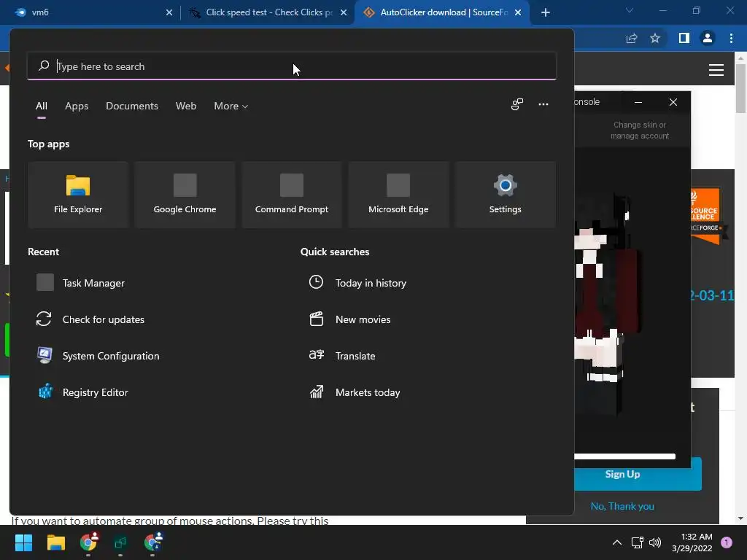Open the three-dot search options menu
Screen dimensions: 747x560
click(543, 104)
